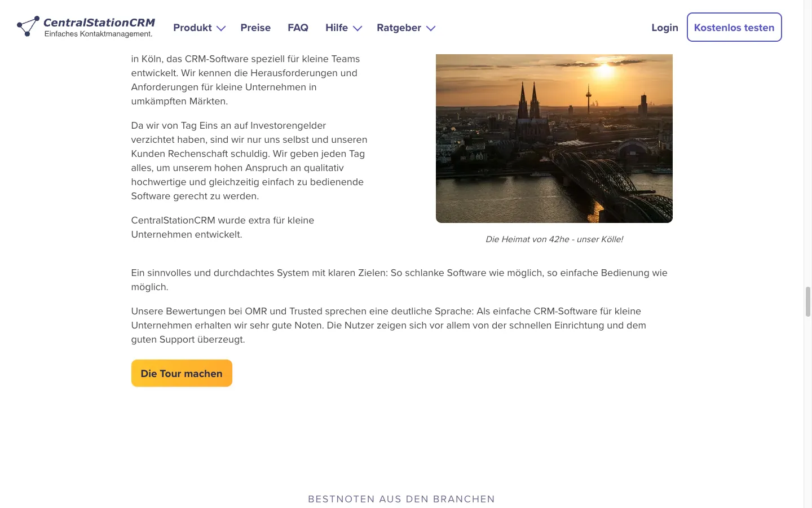Go to the Preise page
The image size is (812, 508).
click(x=255, y=28)
